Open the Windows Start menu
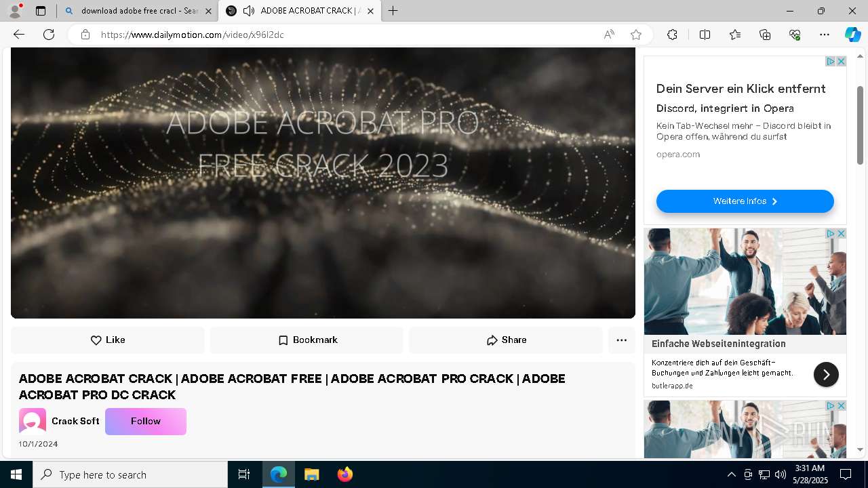The height and width of the screenshot is (488, 868). point(16,474)
